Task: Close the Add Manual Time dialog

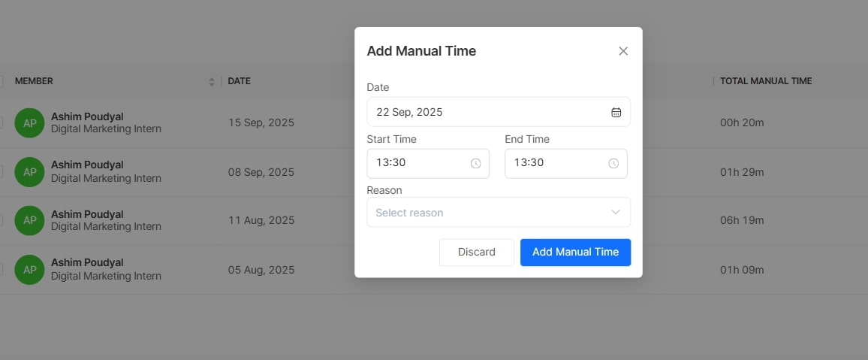Action: click(x=623, y=51)
